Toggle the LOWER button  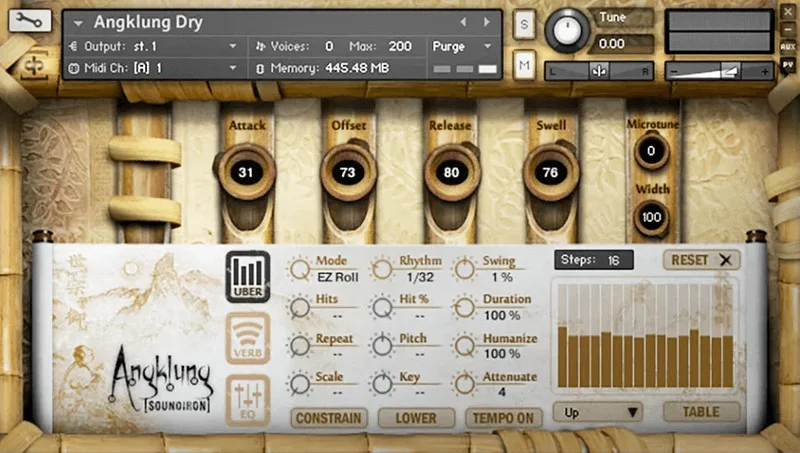tap(416, 418)
